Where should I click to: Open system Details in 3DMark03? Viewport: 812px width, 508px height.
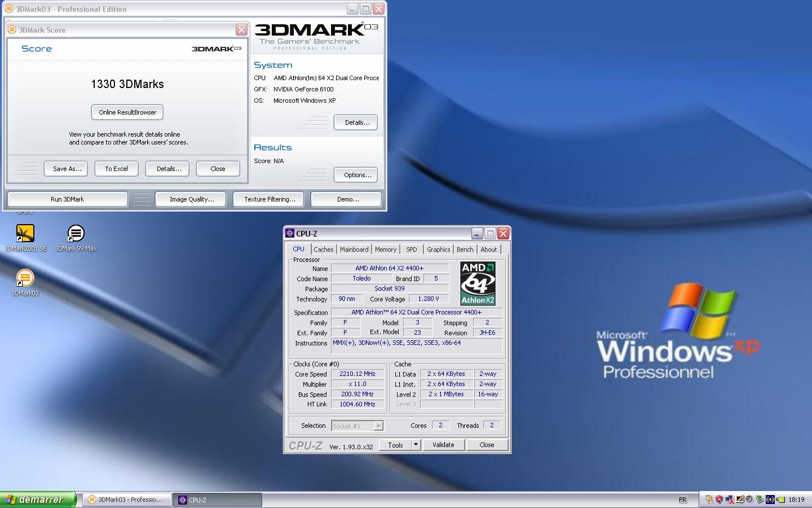pyautogui.click(x=356, y=122)
